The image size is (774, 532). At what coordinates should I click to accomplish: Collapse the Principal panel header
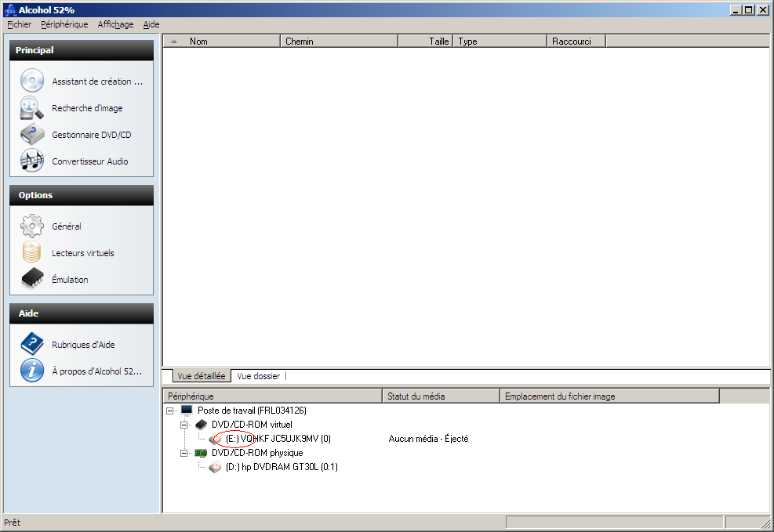pyautogui.click(x=82, y=50)
